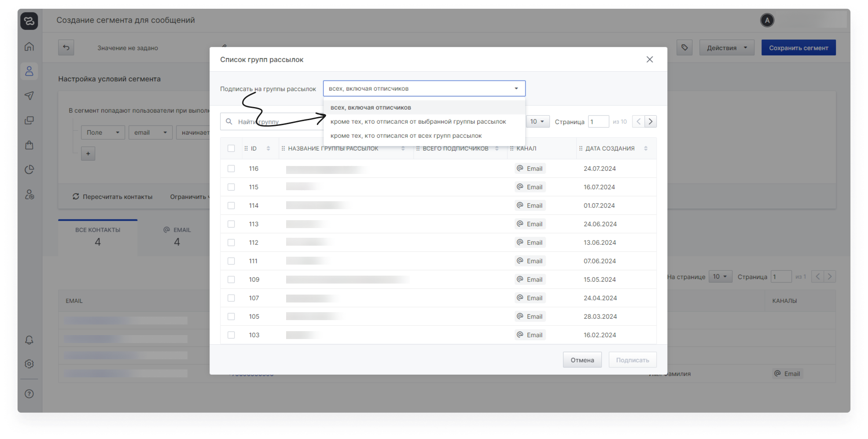Click the tag icon button
868x439 pixels.
pos(684,48)
